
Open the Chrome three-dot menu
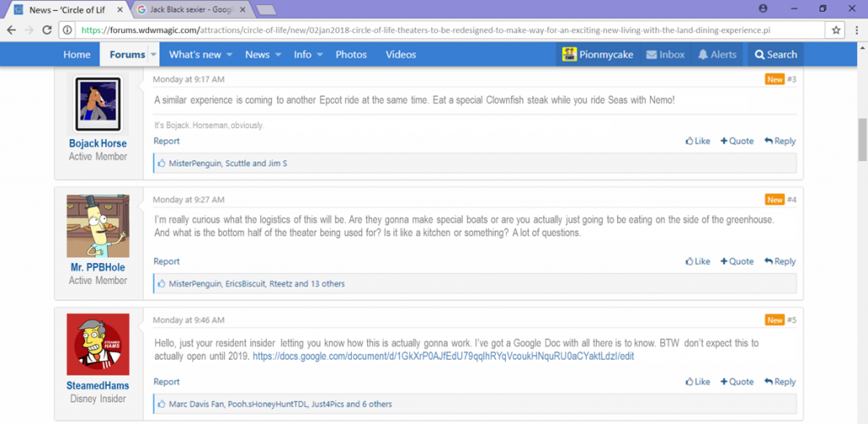coord(856,30)
